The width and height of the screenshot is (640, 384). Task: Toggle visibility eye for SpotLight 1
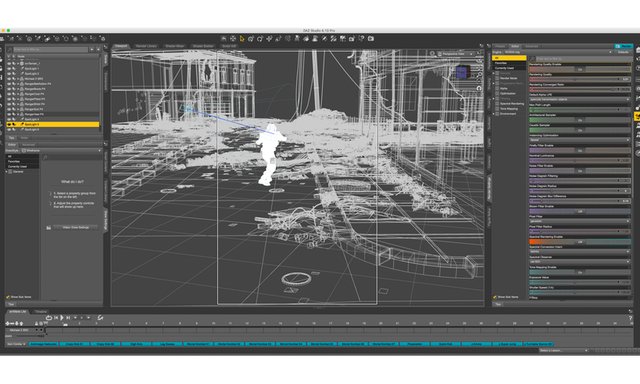(9, 69)
